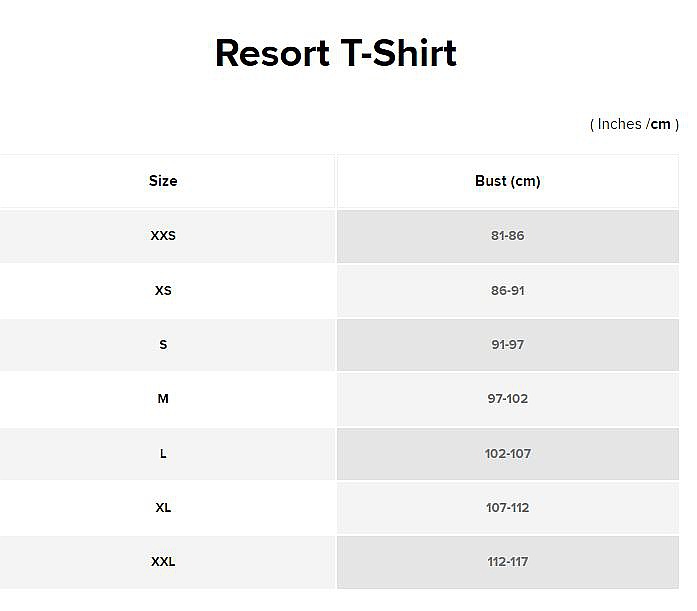Switch units to Inches
697x611 pixels.
(x=619, y=124)
